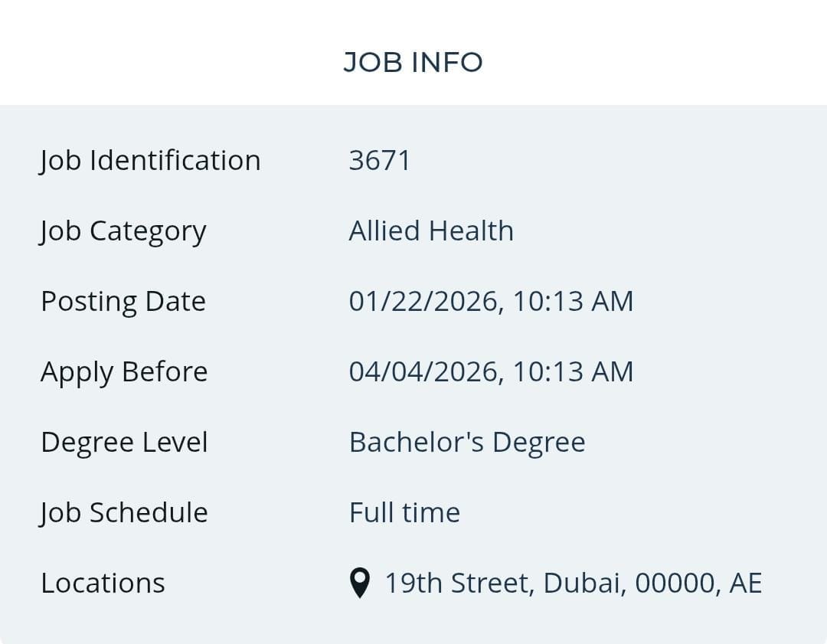Select the Job Schedule label

click(124, 513)
